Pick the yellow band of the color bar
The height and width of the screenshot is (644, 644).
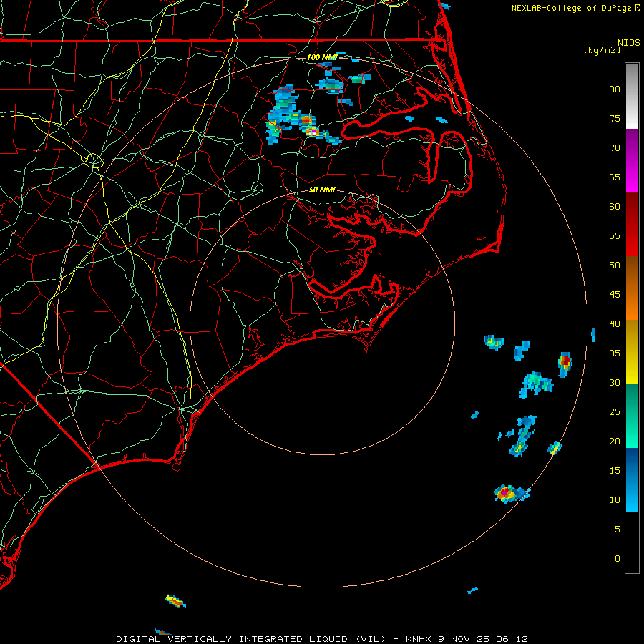pos(632,352)
